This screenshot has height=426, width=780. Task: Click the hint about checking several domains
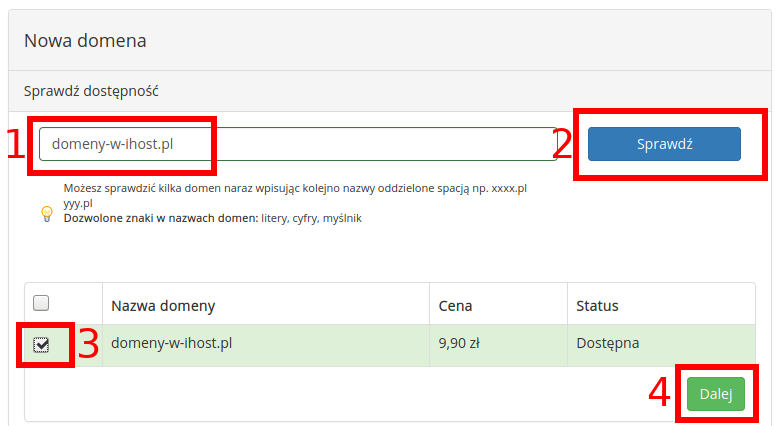(295, 196)
